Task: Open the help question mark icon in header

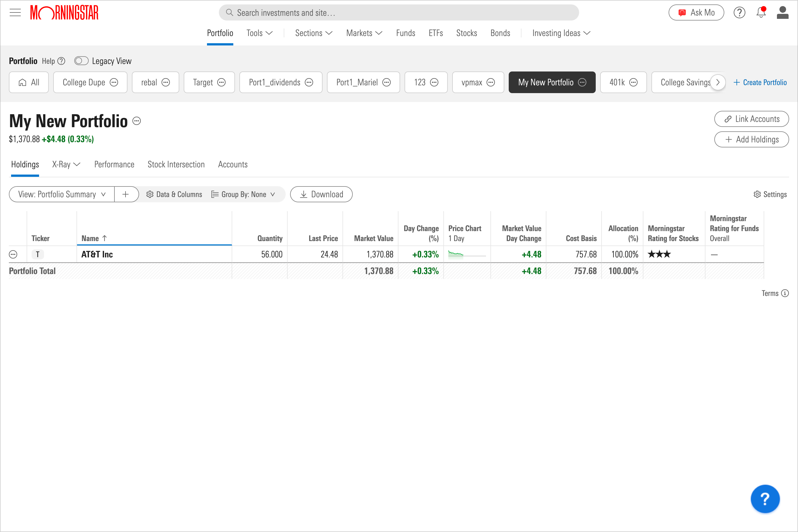Action: pos(739,12)
